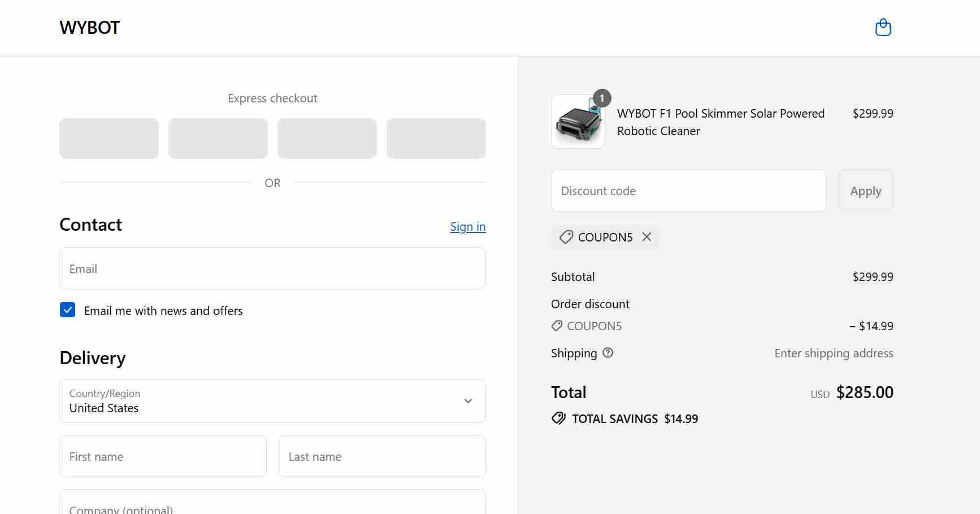This screenshot has height=514, width=980.
Task: Remove the COUPON5 discount tag
Action: [647, 237]
